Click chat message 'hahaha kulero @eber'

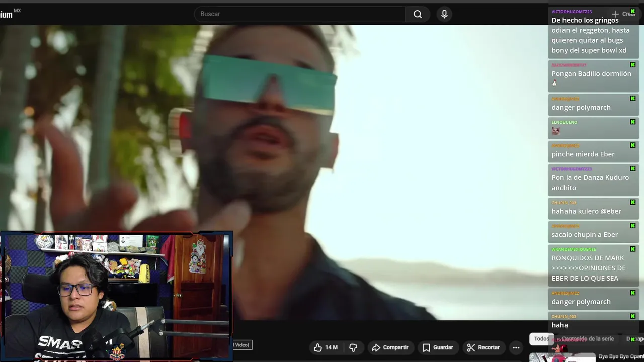coord(594,209)
